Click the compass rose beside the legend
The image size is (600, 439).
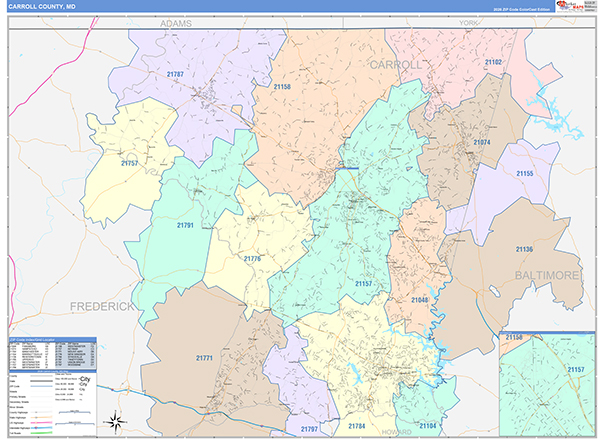[115, 421]
